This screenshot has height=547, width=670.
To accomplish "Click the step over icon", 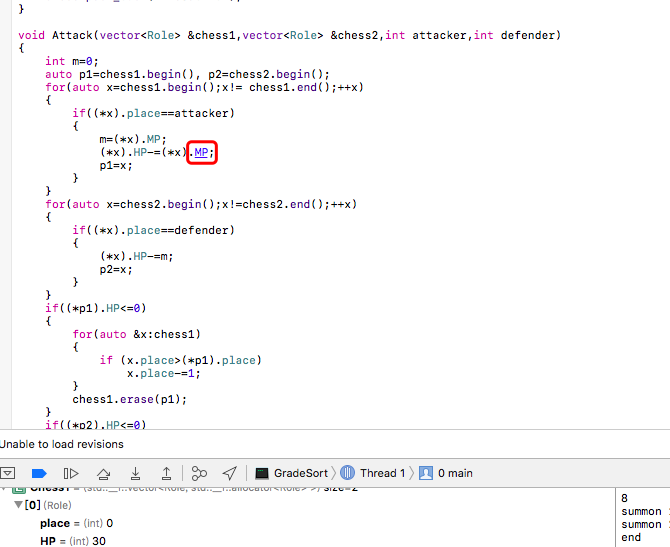I will coord(103,473).
